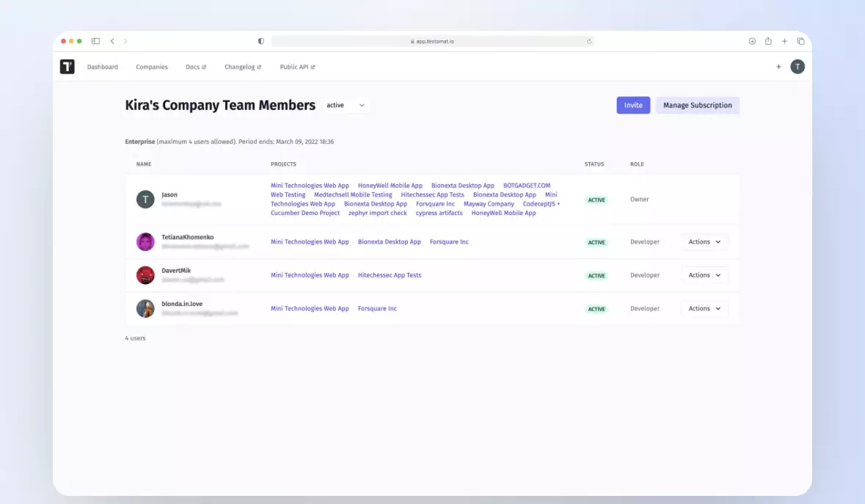Click Jason's profile avatar
The height and width of the screenshot is (504, 865).
[145, 199]
